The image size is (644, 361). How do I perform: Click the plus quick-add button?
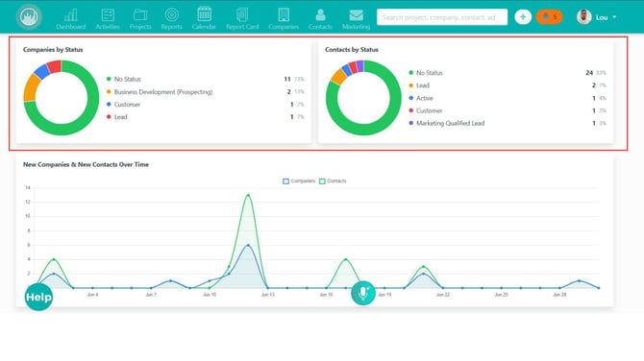[x=523, y=17]
